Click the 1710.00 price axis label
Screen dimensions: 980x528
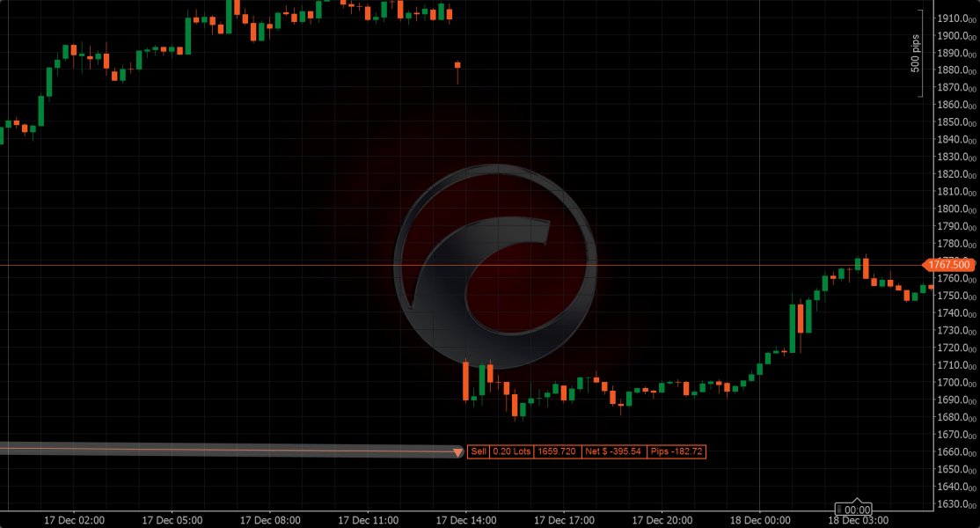pyautogui.click(x=956, y=365)
